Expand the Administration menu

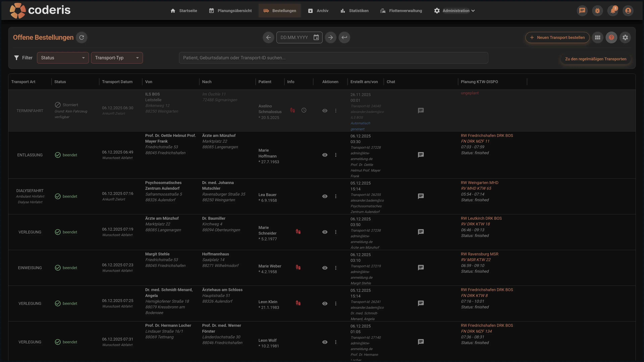click(x=454, y=11)
